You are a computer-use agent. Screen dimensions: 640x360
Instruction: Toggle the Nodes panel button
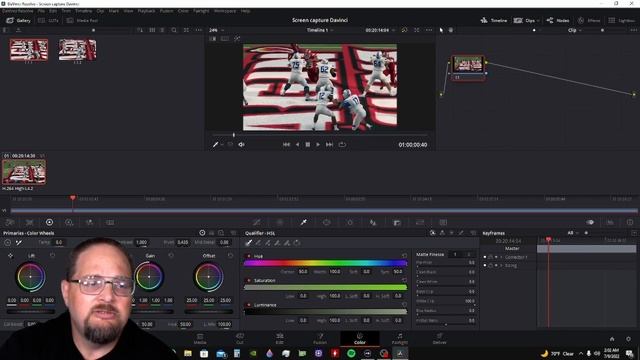tap(558, 20)
